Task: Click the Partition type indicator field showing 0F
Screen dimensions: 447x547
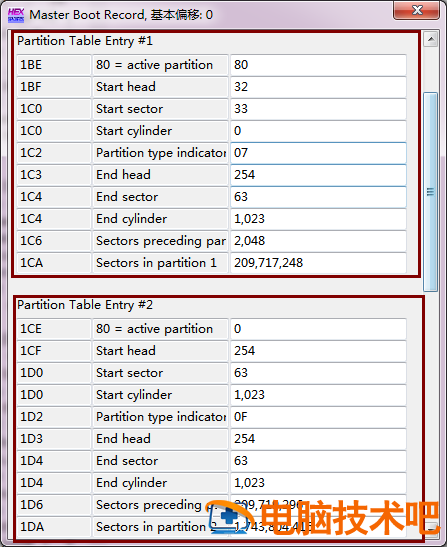Action: [318, 417]
